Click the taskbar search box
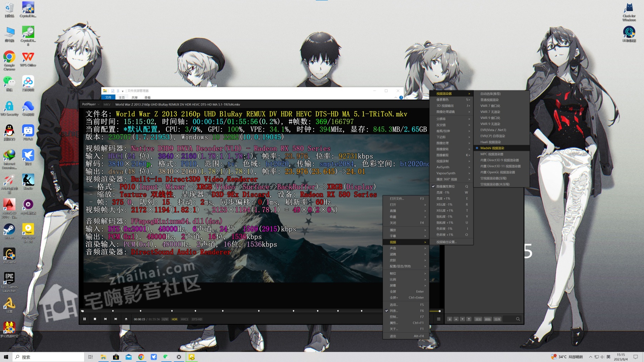644x362 pixels. pyautogui.click(x=48, y=357)
